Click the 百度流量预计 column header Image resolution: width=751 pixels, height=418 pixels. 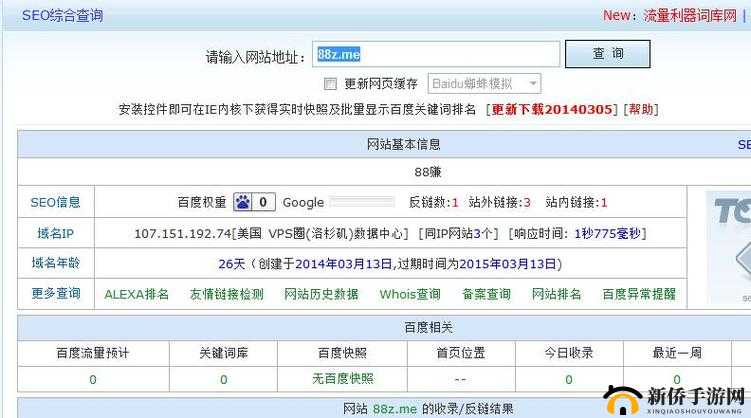tap(93, 353)
